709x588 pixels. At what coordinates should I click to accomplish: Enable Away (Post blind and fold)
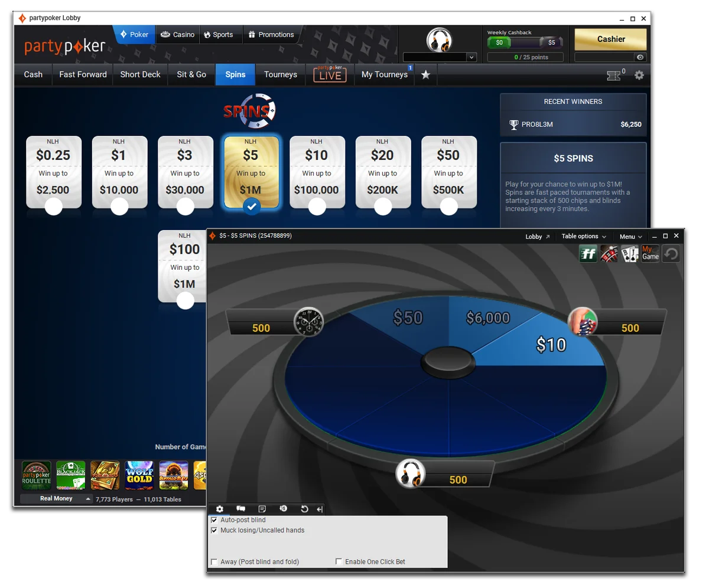pos(214,561)
